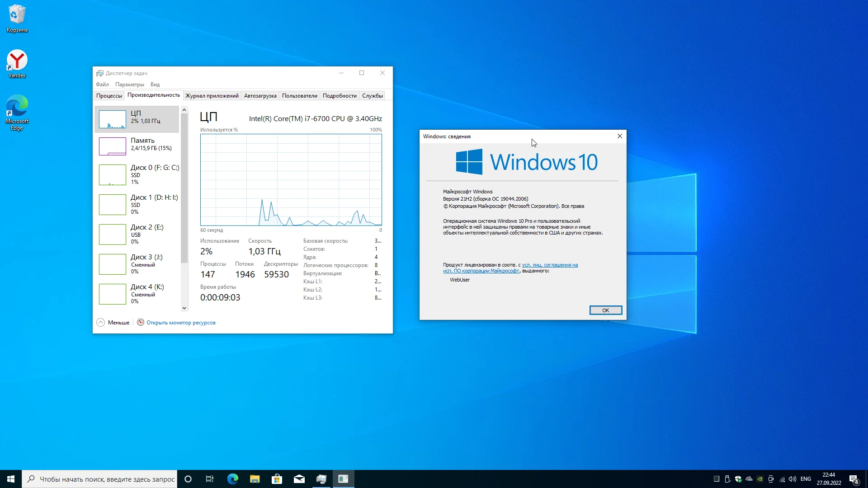Open the Yandex browser desktop shortcut

(x=17, y=64)
